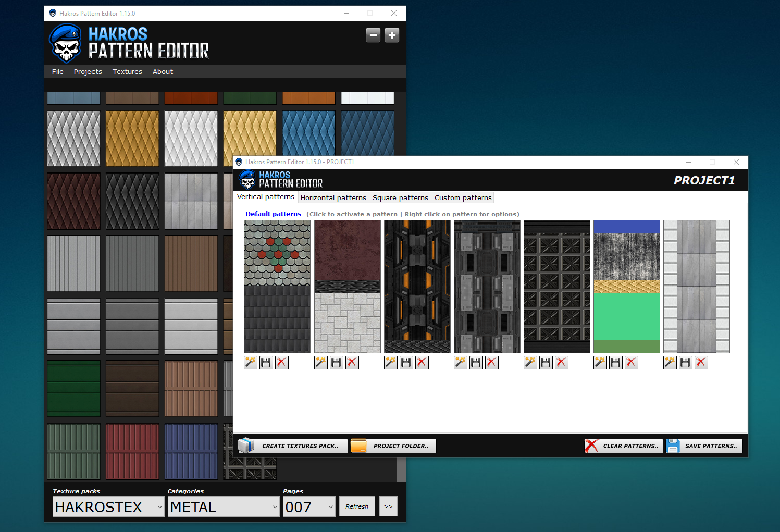
Task: Click wand icon under orange sci-fi pattern
Action: tap(391, 363)
